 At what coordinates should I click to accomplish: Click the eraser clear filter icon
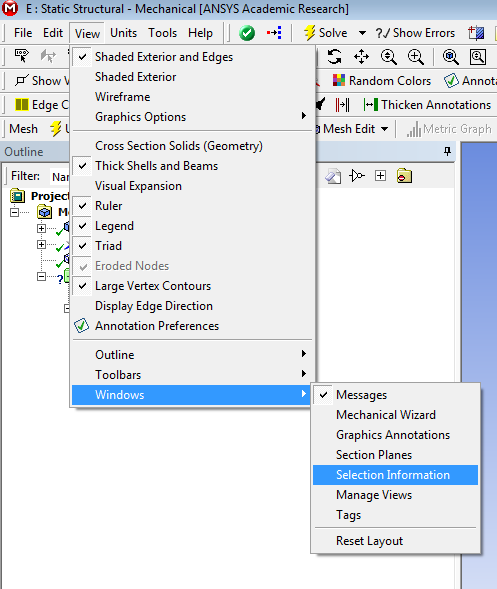[x=333, y=176]
